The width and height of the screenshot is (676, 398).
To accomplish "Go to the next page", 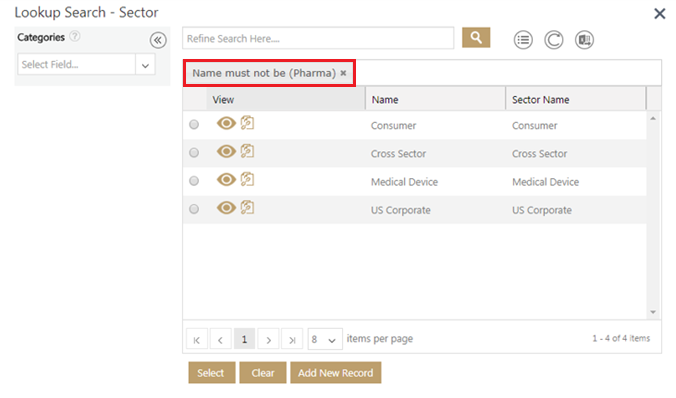I will point(268,339).
